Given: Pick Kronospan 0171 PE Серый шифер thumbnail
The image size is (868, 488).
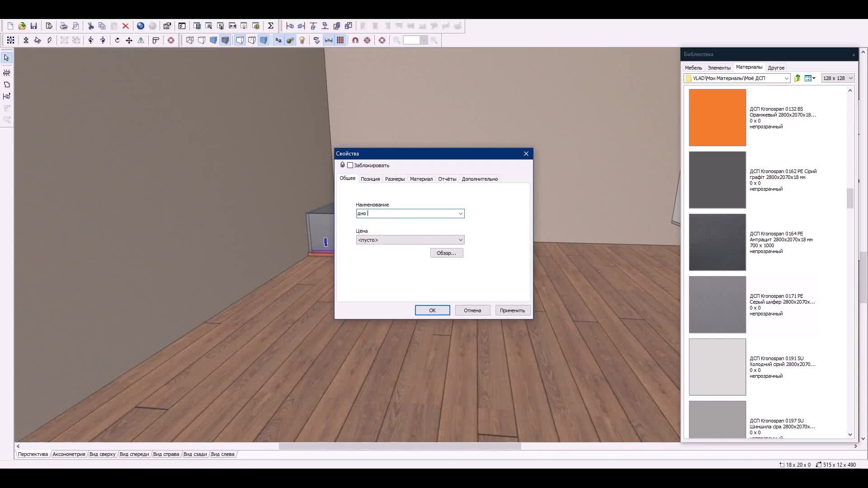Looking at the screenshot, I should point(717,305).
